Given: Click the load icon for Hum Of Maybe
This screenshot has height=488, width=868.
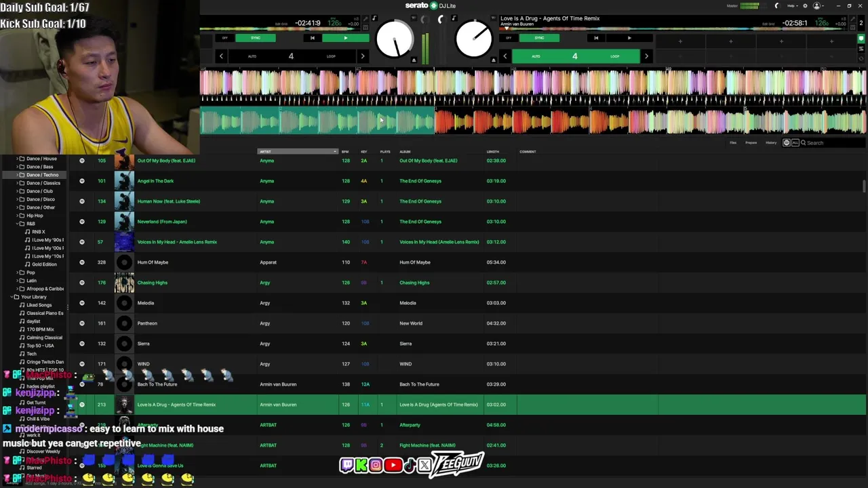Looking at the screenshot, I should [x=82, y=262].
